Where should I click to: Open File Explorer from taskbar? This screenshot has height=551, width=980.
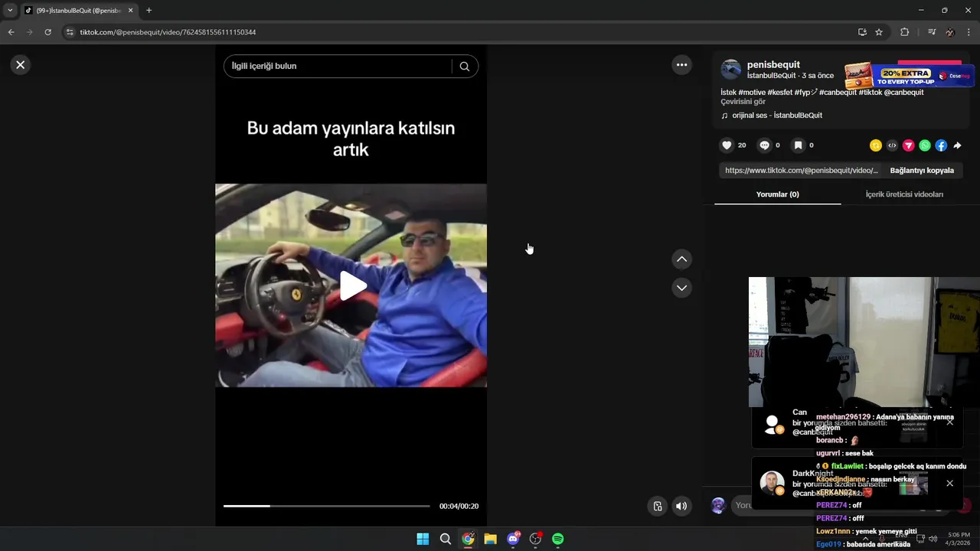coord(490,539)
